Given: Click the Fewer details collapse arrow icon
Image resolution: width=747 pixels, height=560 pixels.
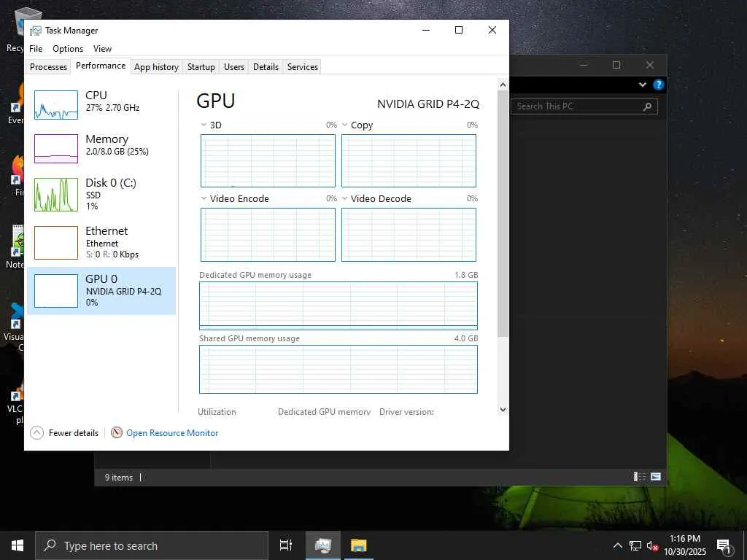Looking at the screenshot, I should tap(36, 433).
